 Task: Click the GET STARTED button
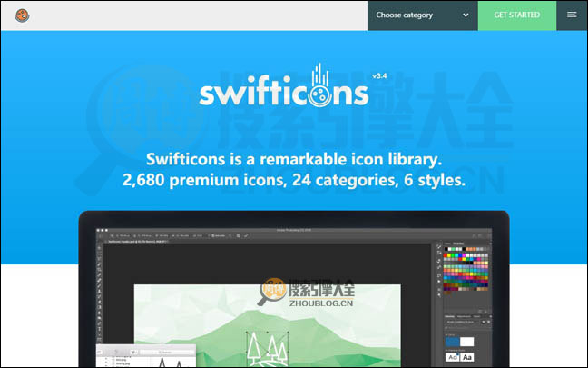516,15
